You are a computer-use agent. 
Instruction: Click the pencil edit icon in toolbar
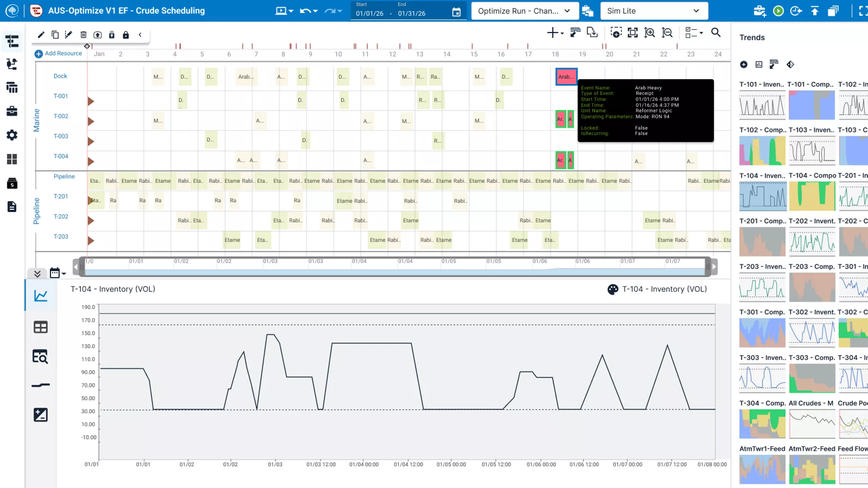pos(41,35)
